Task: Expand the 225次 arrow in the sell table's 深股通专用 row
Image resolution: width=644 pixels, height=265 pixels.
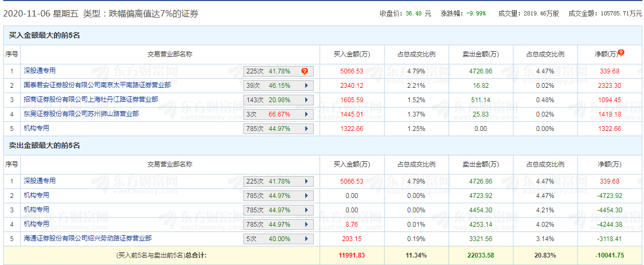Action: click(306, 181)
